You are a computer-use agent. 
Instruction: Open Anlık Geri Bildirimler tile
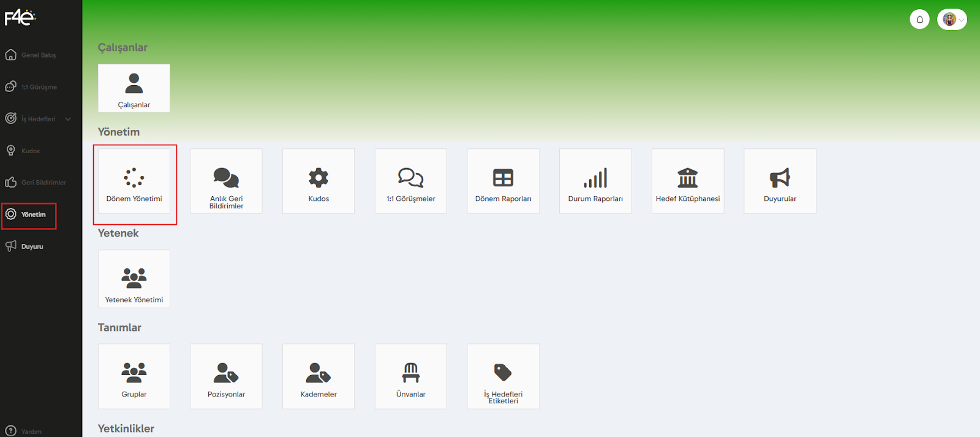coord(226,181)
